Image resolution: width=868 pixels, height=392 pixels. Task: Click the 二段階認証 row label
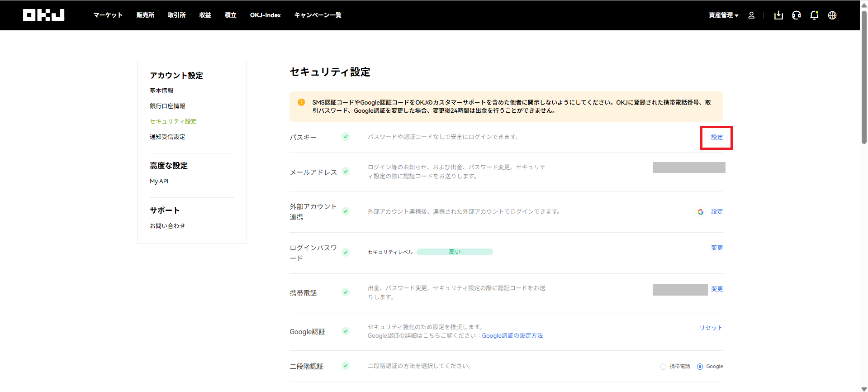pos(307,367)
